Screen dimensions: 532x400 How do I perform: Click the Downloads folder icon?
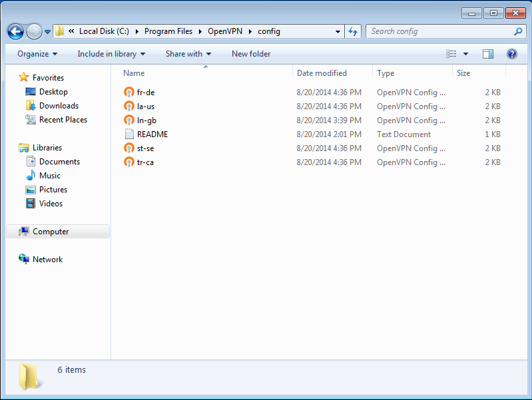tap(31, 106)
